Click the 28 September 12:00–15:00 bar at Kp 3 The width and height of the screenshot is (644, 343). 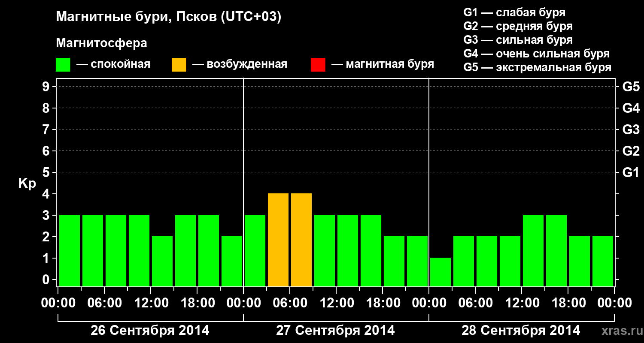click(x=533, y=250)
